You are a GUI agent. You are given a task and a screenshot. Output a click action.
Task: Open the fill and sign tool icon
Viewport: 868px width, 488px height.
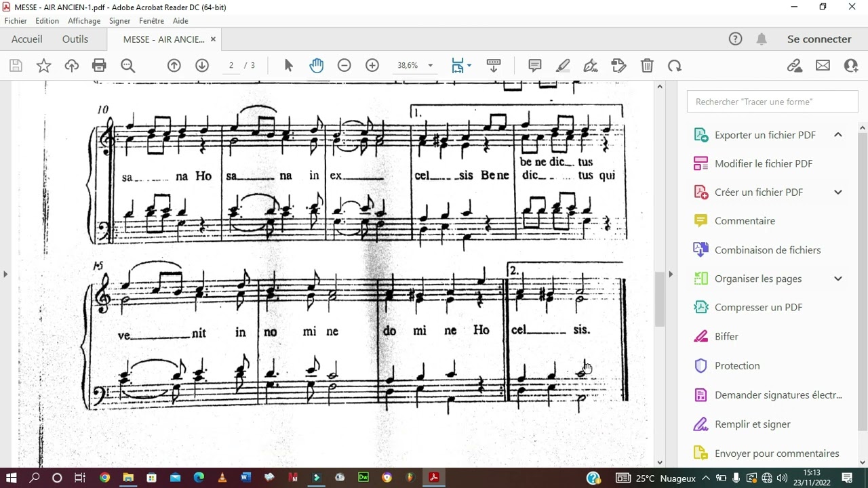[618, 66]
